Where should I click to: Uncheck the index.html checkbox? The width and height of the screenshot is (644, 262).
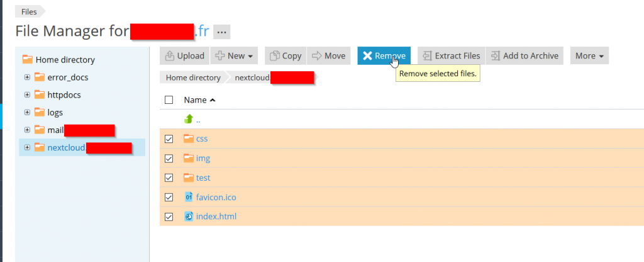[x=169, y=217]
